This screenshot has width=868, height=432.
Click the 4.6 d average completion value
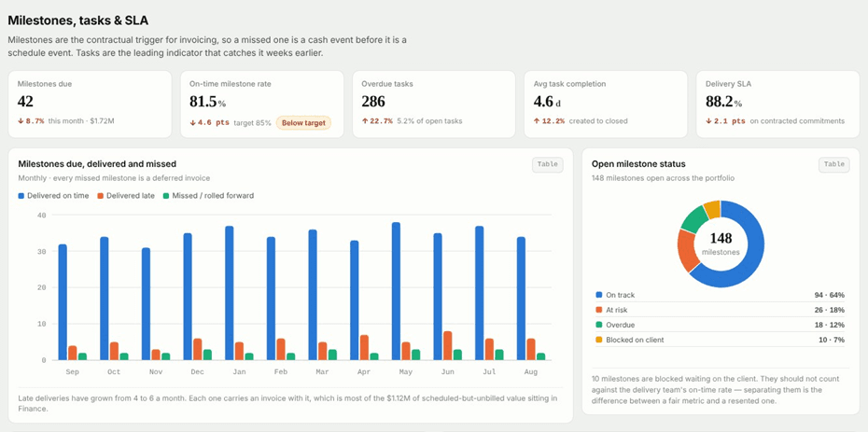(548, 103)
